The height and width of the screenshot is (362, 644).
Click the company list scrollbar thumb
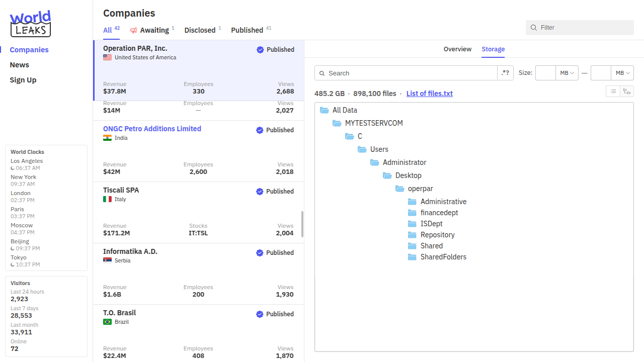[x=302, y=224]
